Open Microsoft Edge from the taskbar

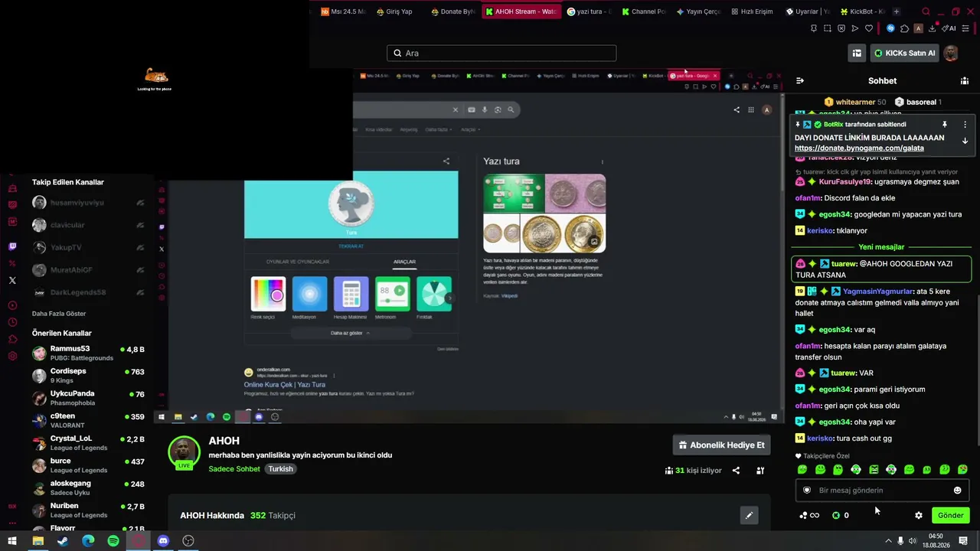(x=88, y=541)
